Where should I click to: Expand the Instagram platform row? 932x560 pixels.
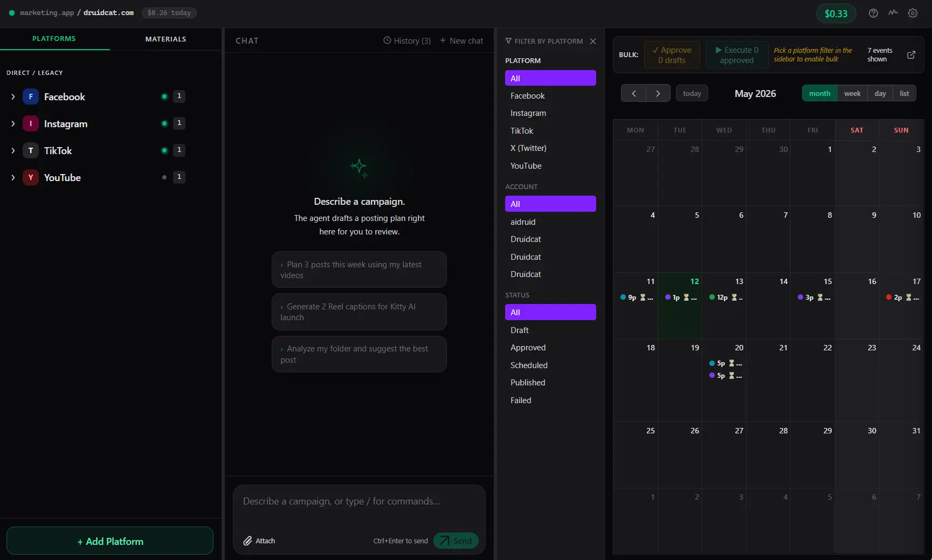pyautogui.click(x=13, y=123)
